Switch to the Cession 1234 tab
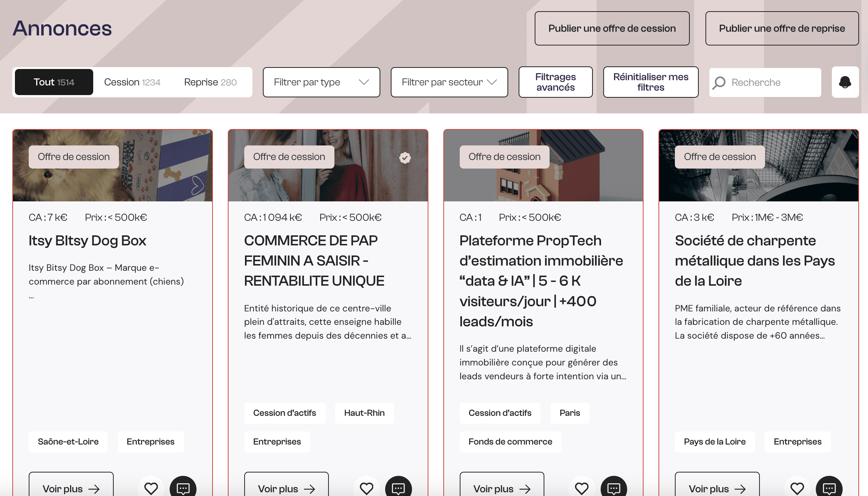The image size is (868, 496). tap(132, 82)
